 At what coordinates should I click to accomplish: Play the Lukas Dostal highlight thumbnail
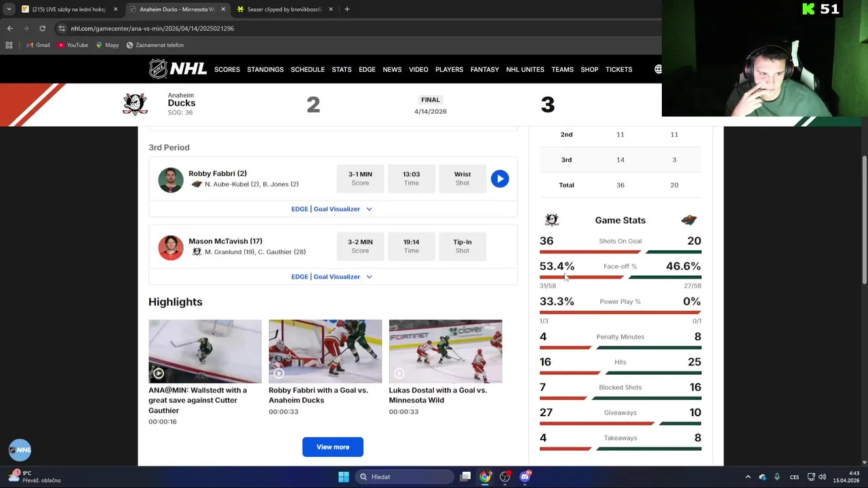point(446,352)
